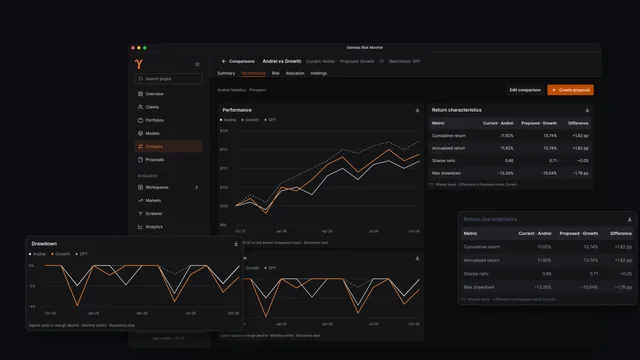Click the Portfolios briefcase icon

coord(140,120)
